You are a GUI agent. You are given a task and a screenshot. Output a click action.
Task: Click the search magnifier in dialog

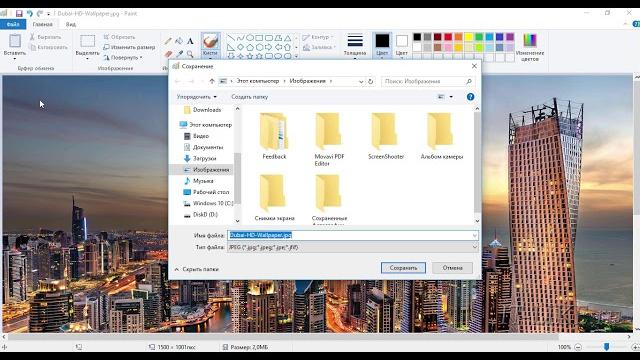click(469, 81)
